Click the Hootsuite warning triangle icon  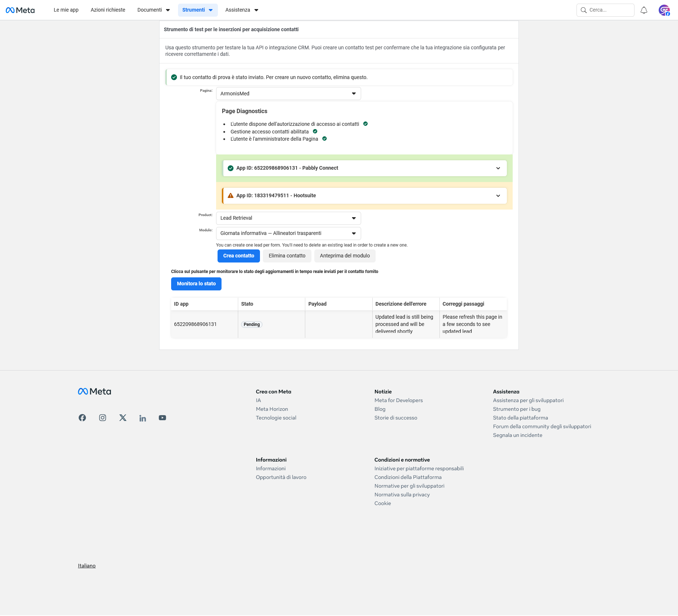(x=231, y=195)
